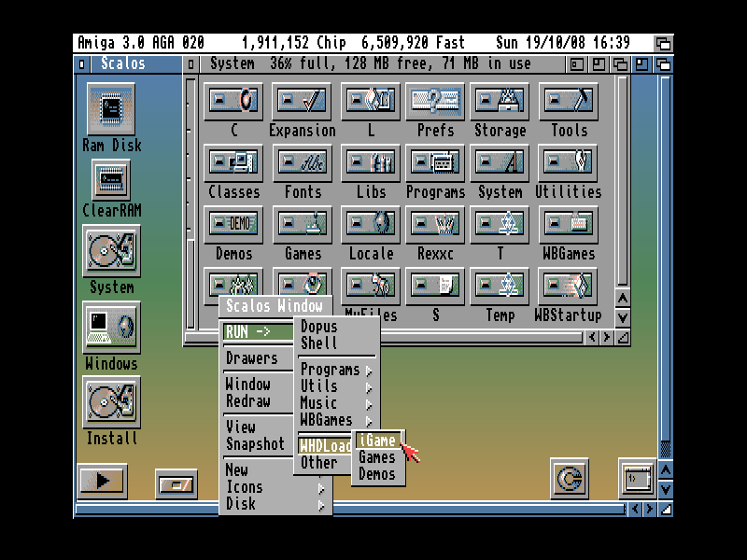Image resolution: width=747 pixels, height=560 pixels.
Task: Select iGame from WHDLoad submenu
Action: (378, 441)
